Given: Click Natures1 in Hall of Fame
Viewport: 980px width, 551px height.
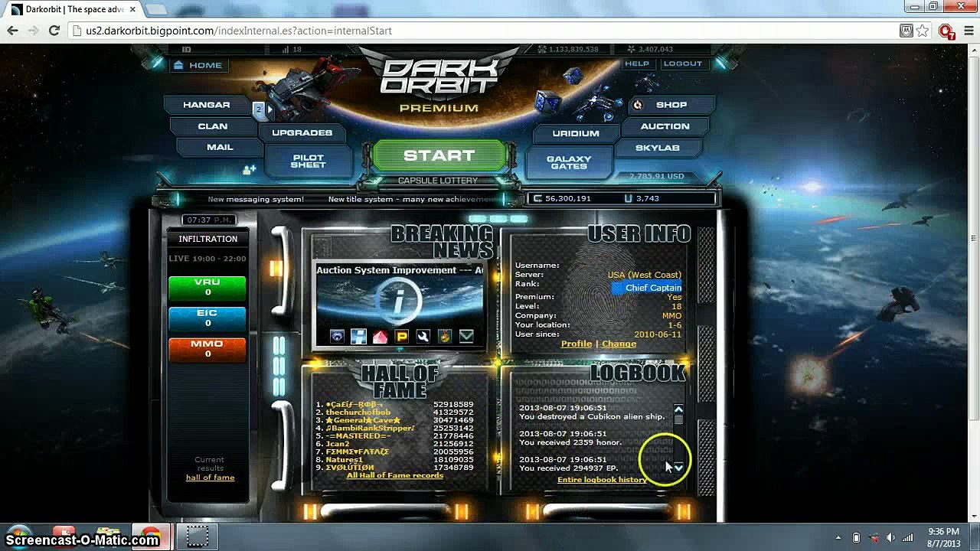Looking at the screenshot, I should tap(345, 459).
